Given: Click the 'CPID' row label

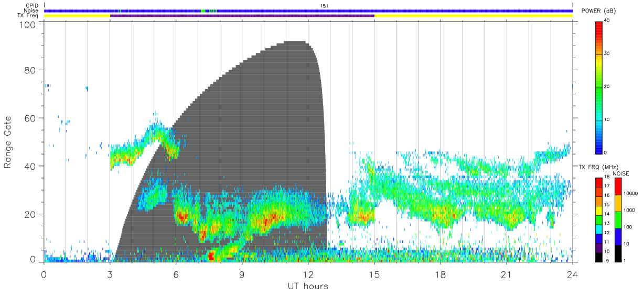Looking at the screenshot, I should click(32, 5).
